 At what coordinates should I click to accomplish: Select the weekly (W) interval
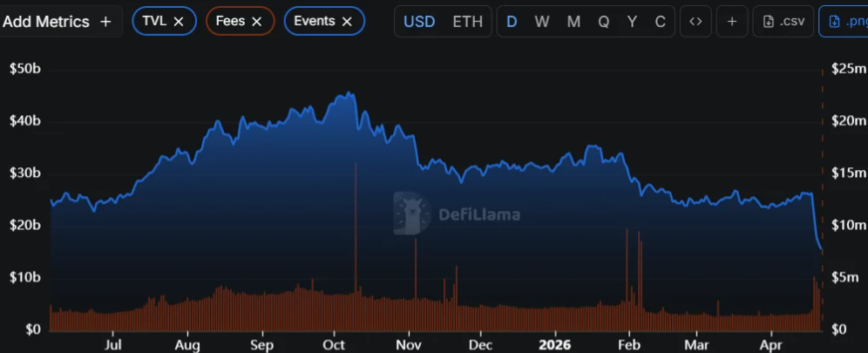tap(542, 22)
